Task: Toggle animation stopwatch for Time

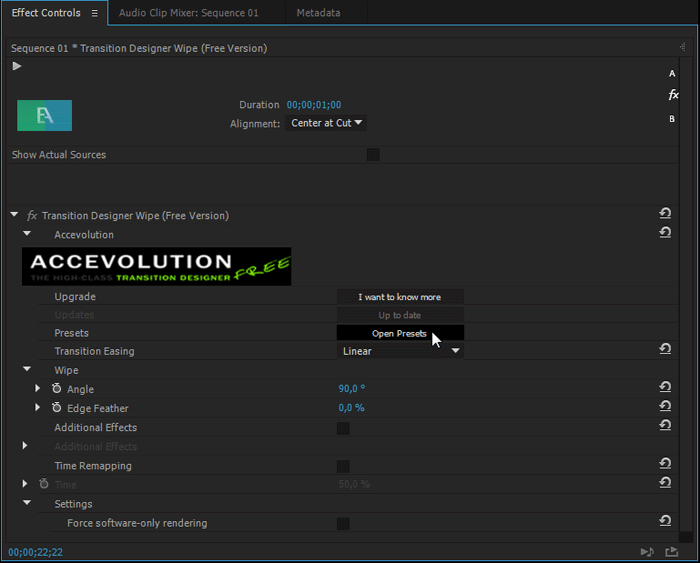Action: point(44,484)
